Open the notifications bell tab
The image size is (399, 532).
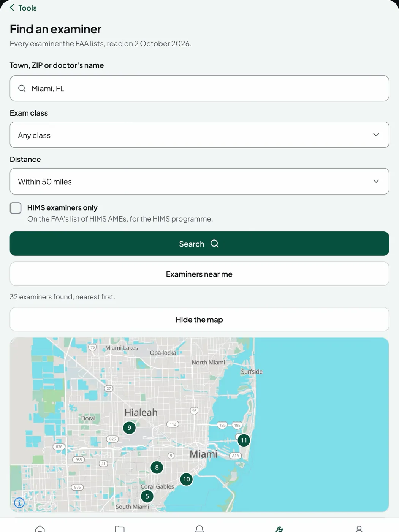[x=199, y=529]
